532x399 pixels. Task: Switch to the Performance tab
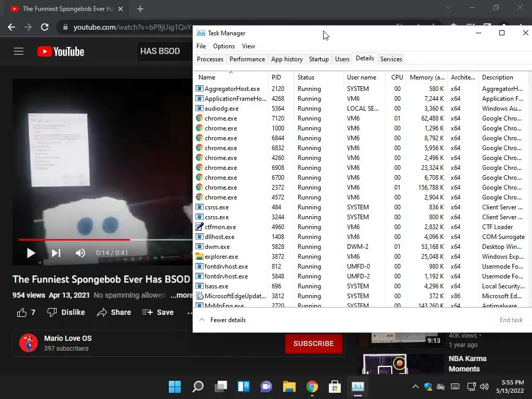tap(247, 59)
